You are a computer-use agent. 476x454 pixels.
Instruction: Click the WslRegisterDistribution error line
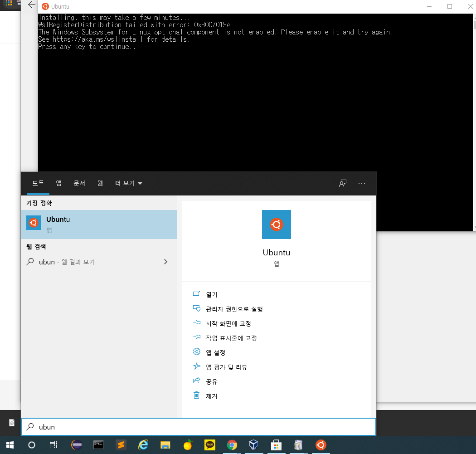(x=135, y=24)
